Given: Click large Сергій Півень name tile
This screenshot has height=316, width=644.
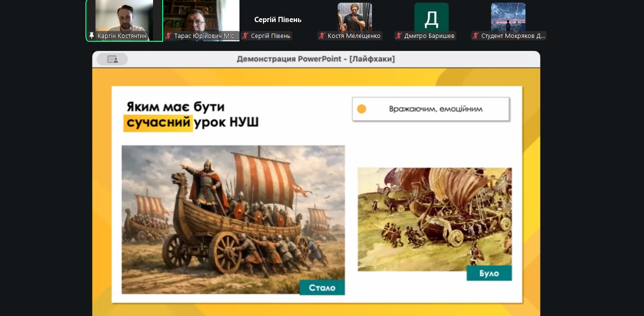Looking at the screenshot, I should [x=278, y=20].
